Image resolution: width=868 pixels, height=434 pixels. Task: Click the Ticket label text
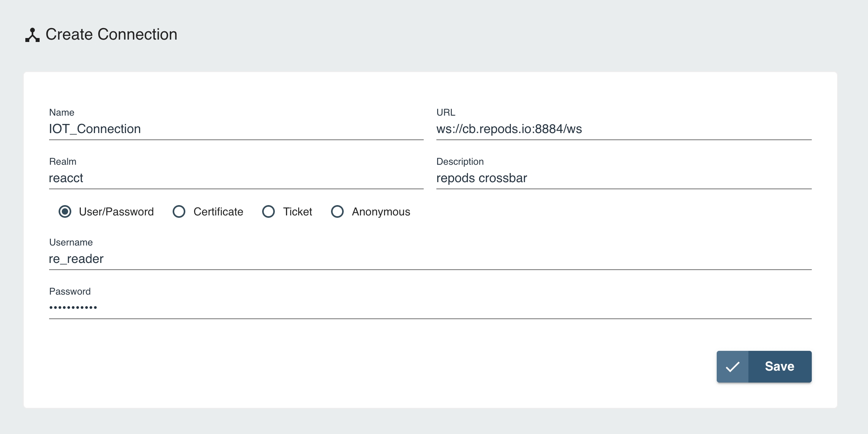tap(297, 212)
